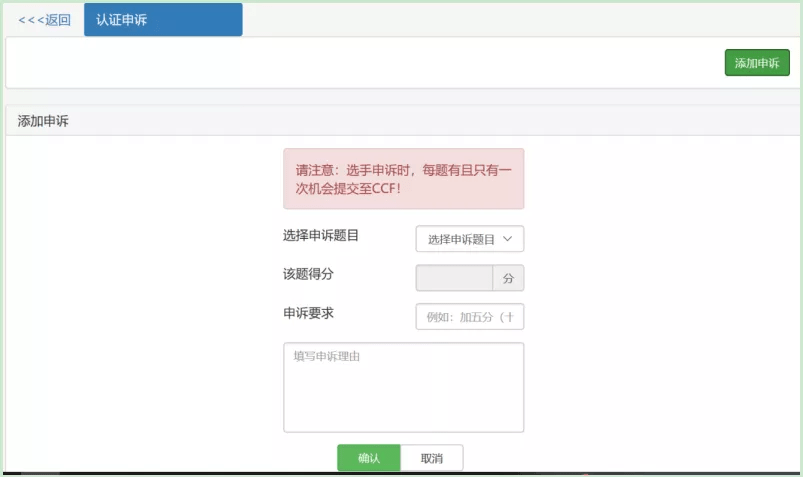
Task: Select the 认证申诉 tab
Action: pyautogui.click(x=163, y=19)
